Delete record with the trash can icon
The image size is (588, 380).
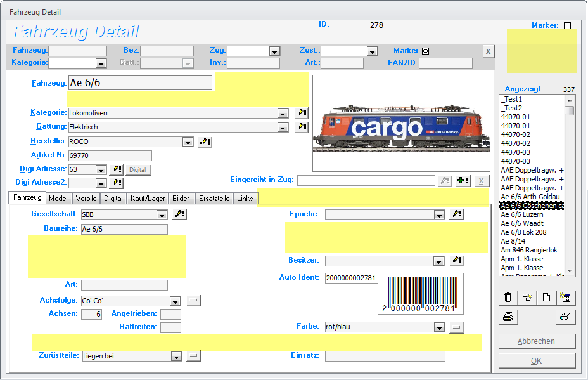tap(508, 298)
